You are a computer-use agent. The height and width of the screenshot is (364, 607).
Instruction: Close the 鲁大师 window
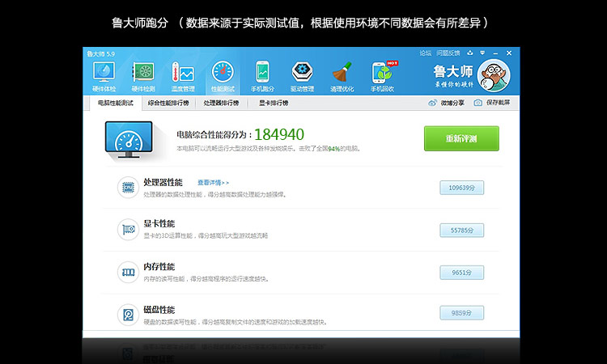point(509,53)
